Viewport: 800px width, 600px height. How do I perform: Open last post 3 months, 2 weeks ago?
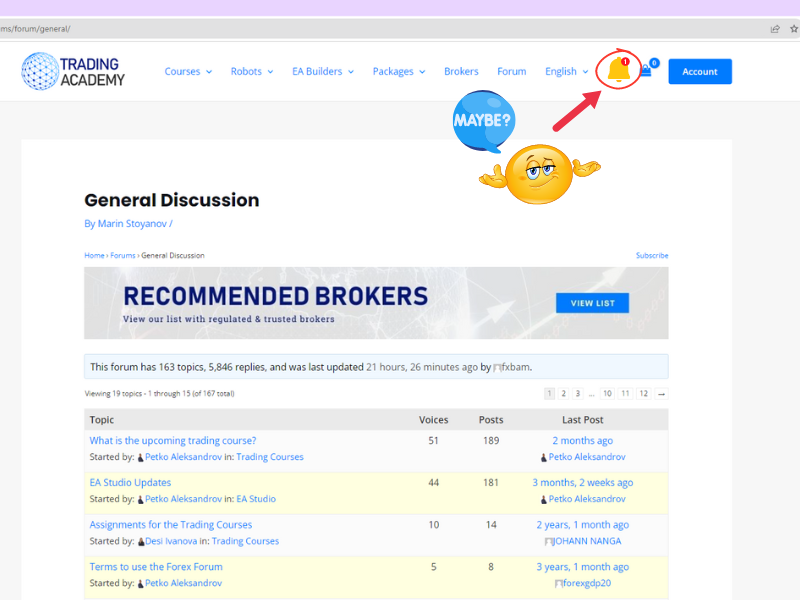click(583, 483)
